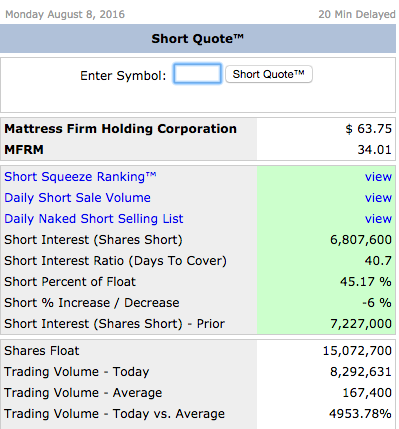
Task: Click the 20 Min Delayed text
Action: [357, 14]
